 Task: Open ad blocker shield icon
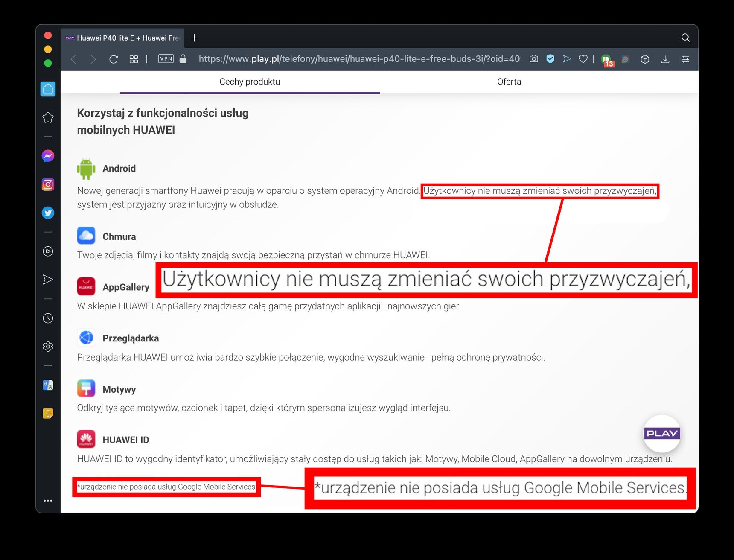click(x=550, y=59)
